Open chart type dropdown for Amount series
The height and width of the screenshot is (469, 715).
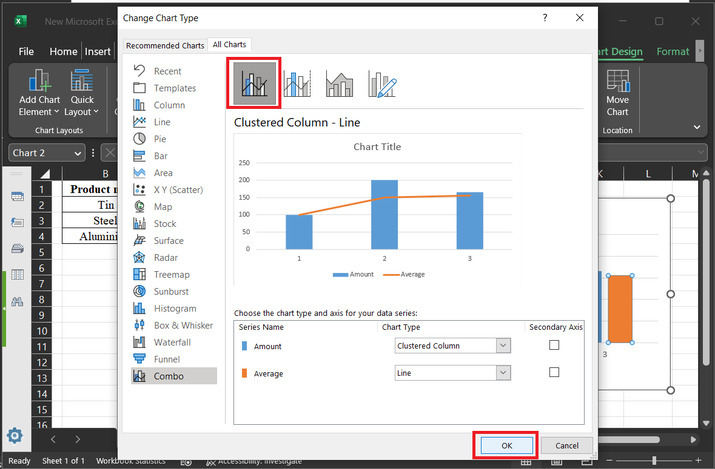tap(503, 345)
